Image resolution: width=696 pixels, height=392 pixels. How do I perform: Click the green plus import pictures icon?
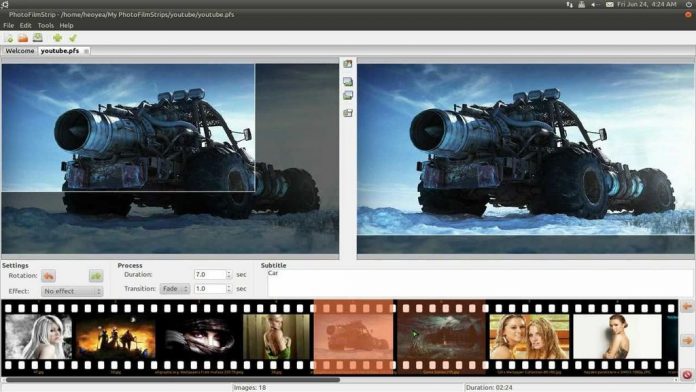57,38
